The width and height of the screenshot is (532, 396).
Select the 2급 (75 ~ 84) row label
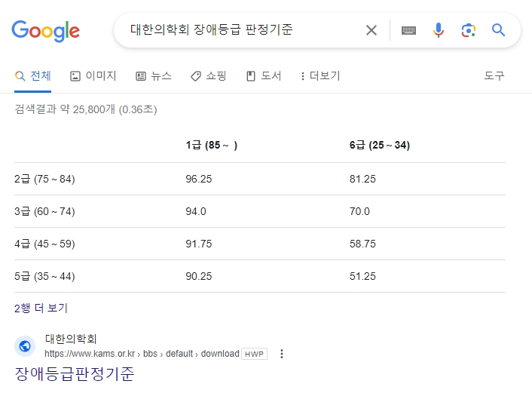click(x=44, y=179)
